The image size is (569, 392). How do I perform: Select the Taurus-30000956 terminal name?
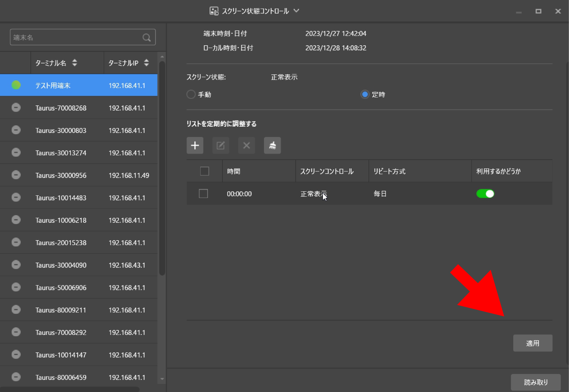(61, 175)
